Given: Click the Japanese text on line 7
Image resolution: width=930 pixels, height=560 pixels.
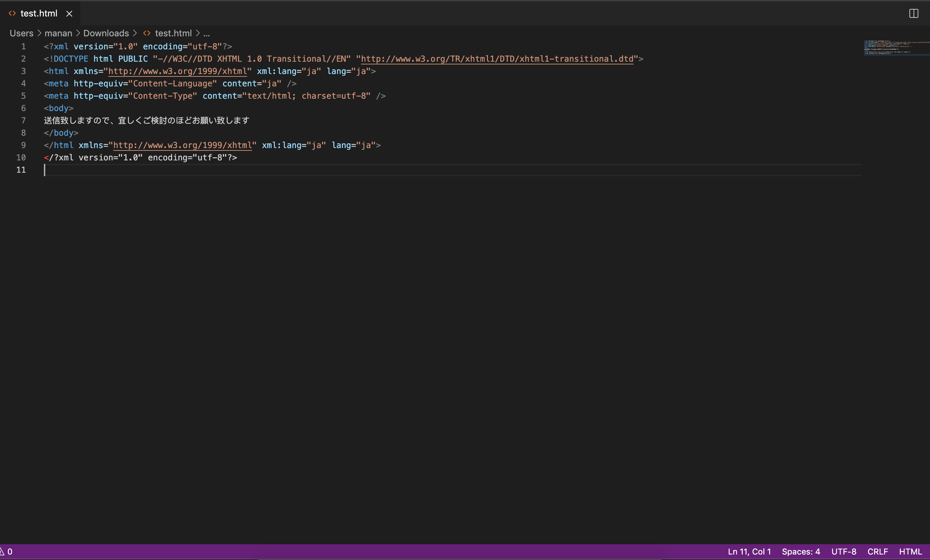Looking at the screenshot, I should [146, 121].
